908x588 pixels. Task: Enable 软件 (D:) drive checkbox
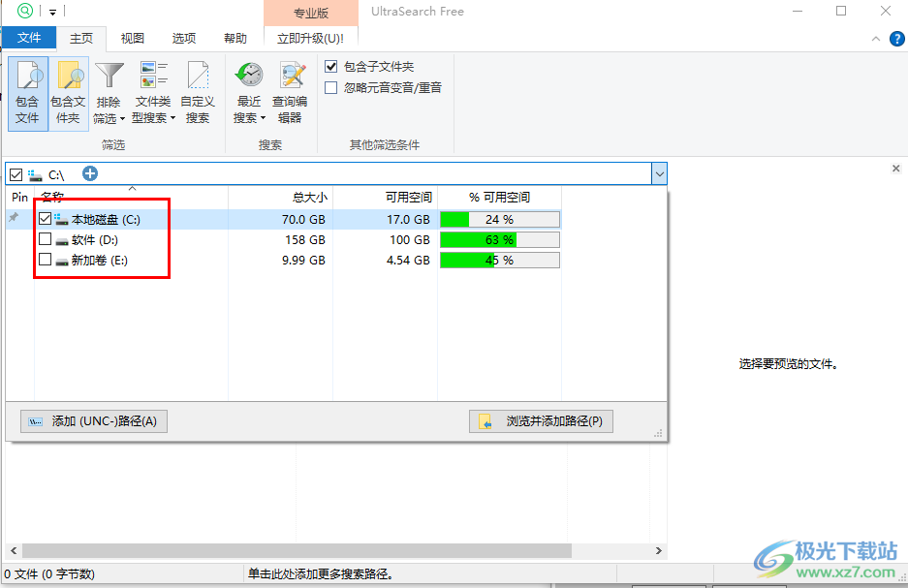[x=45, y=239]
